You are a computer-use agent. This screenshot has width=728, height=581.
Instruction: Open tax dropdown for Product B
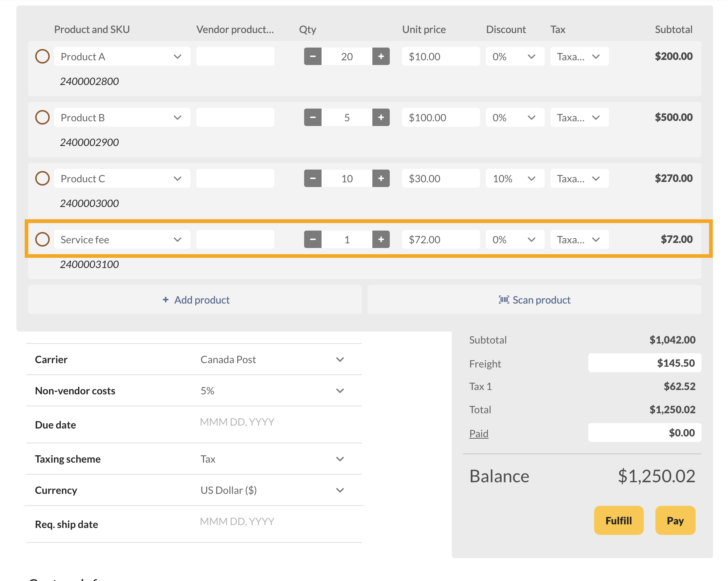click(x=580, y=117)
